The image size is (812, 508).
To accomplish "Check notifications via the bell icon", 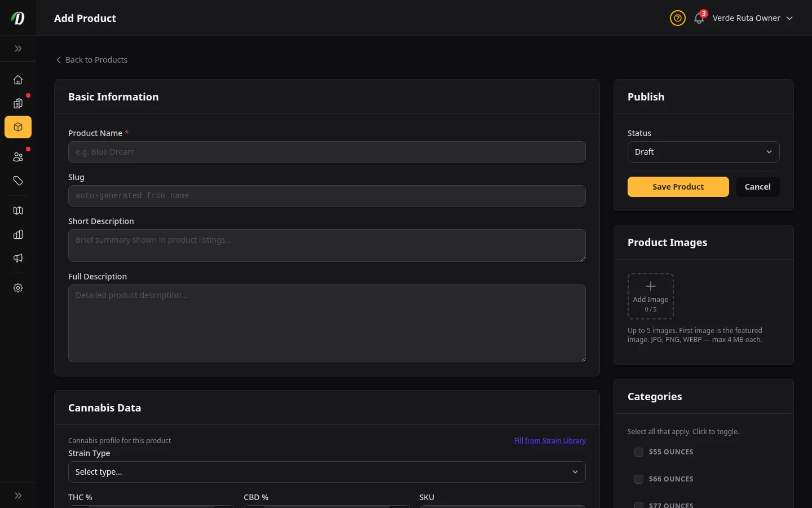I will click(x=699, y=18).
